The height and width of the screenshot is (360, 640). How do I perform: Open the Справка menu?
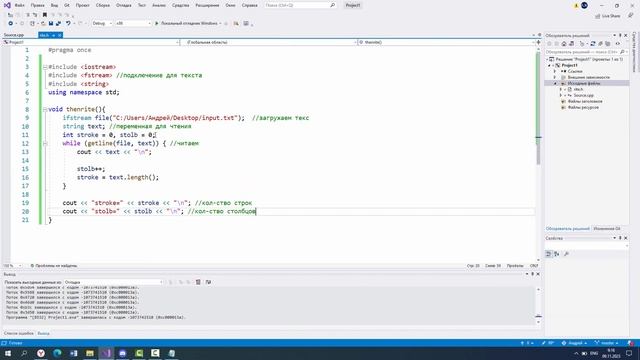click(x=249, y=5)
